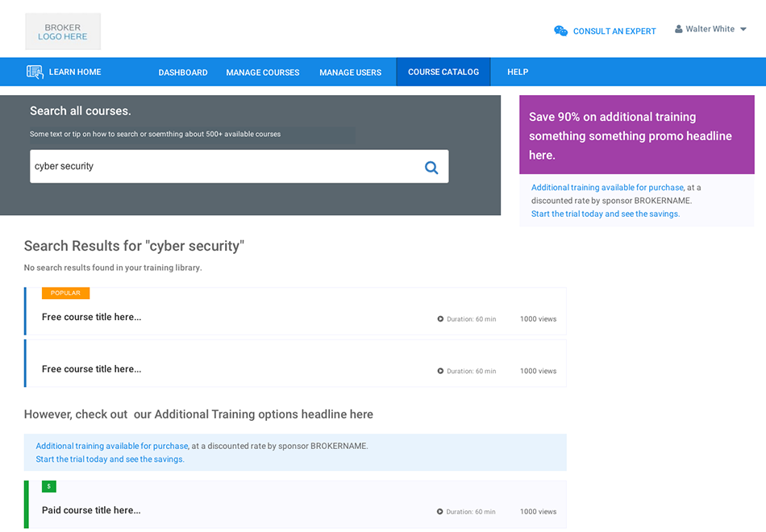Click the user profile silhouette icon

(679, 29)
